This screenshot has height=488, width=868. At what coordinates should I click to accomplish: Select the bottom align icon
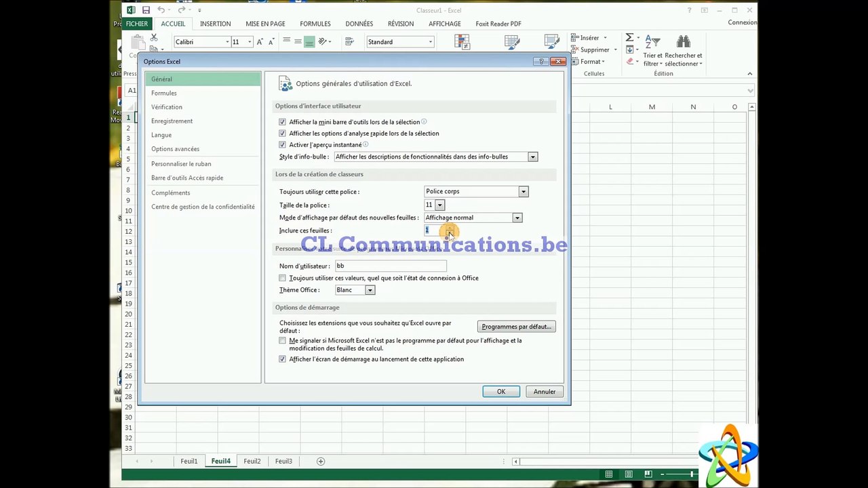tap(309, 41)
